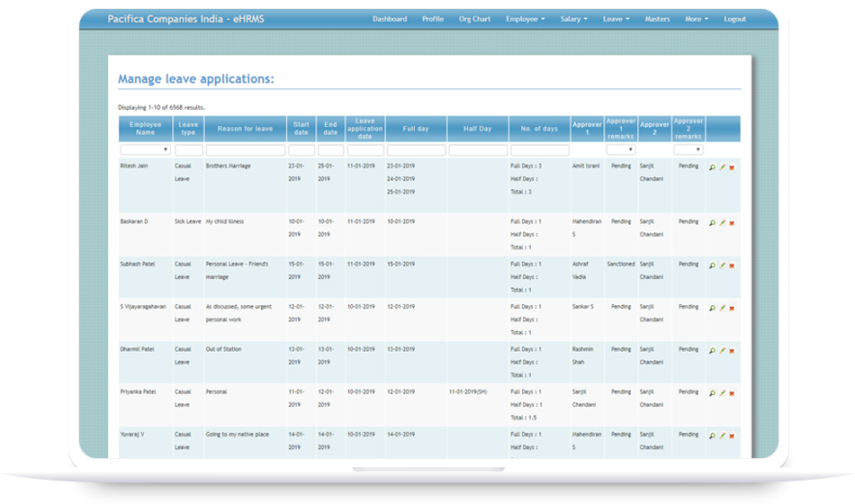855x504 pixels.
Task: Edit Subhash Patel's leave application
Action: (722, 265)
